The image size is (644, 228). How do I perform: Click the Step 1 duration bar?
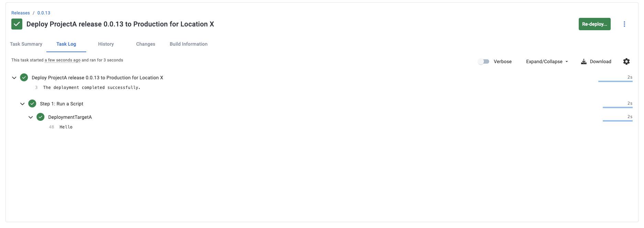[x=618, y=107]
